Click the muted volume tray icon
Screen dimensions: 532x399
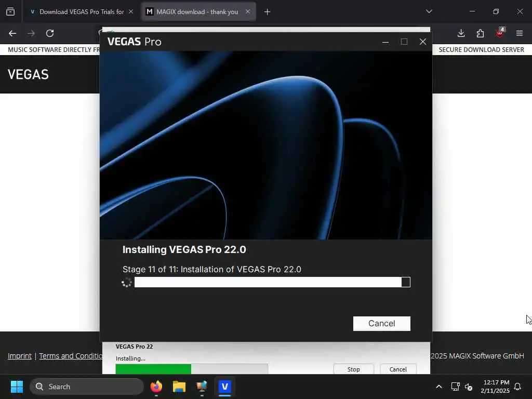coord(469,387)
